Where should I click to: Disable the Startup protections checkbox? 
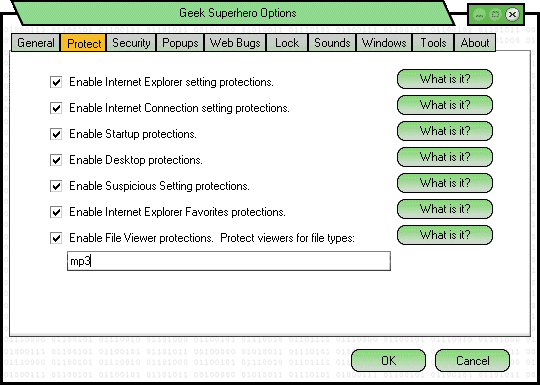click(56, 134)
